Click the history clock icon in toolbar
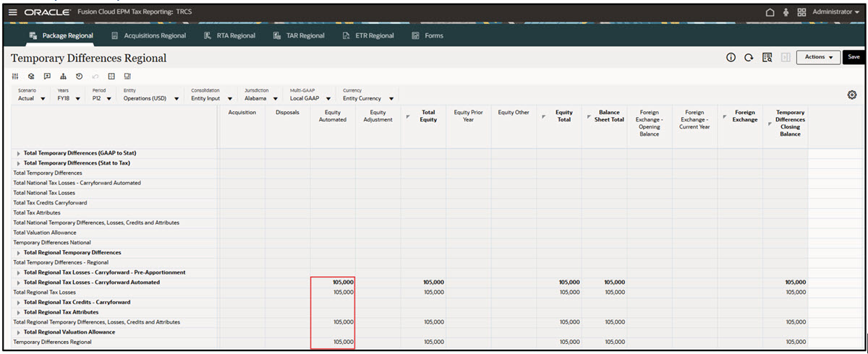This screenshot has width=868, height=354. 79,76
